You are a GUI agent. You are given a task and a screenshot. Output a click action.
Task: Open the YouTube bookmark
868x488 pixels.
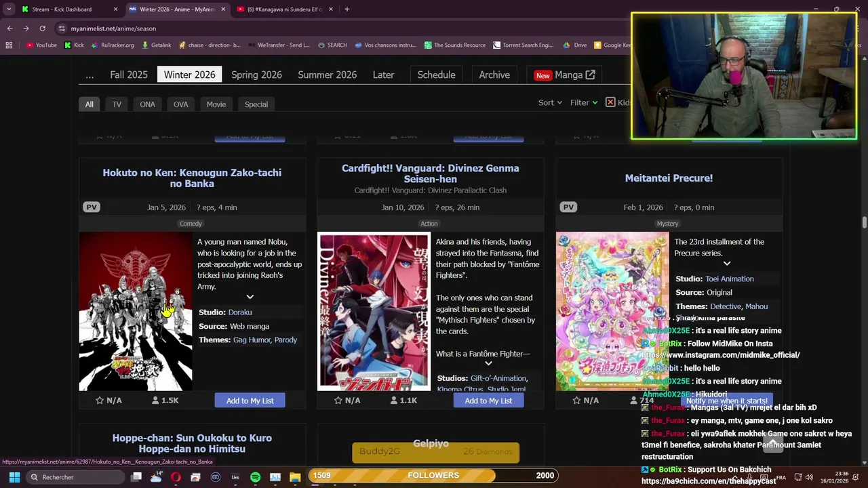41,45
